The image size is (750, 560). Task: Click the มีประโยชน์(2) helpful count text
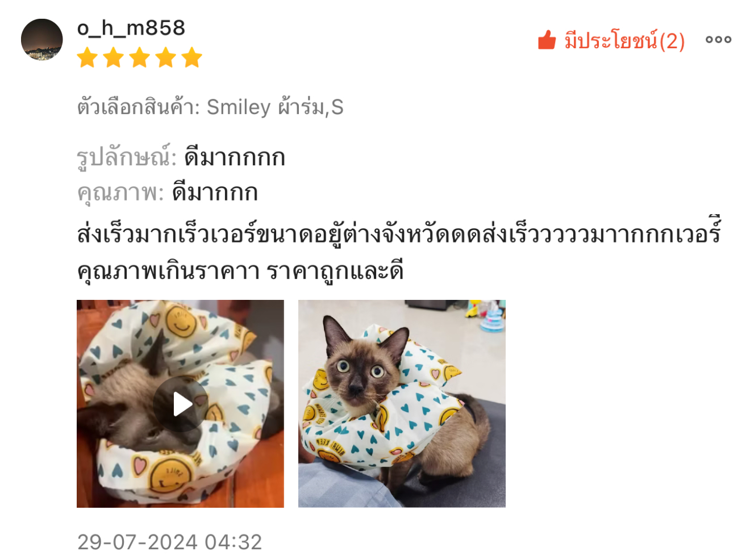pyautogui.click(x=624, y=40)
